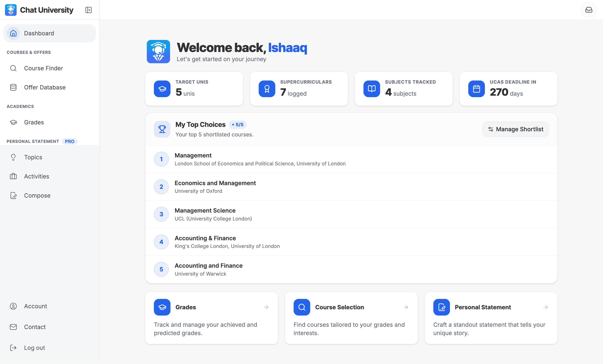Select the Compose pen icon
The width and height of the screenshot is (603, 364).
[14, 195]
